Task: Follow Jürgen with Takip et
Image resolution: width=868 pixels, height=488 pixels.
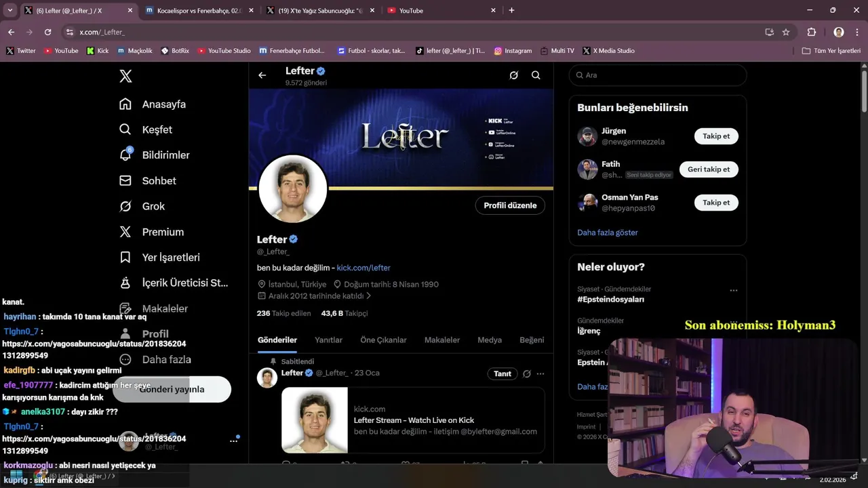Action: (x=716, y=136)
